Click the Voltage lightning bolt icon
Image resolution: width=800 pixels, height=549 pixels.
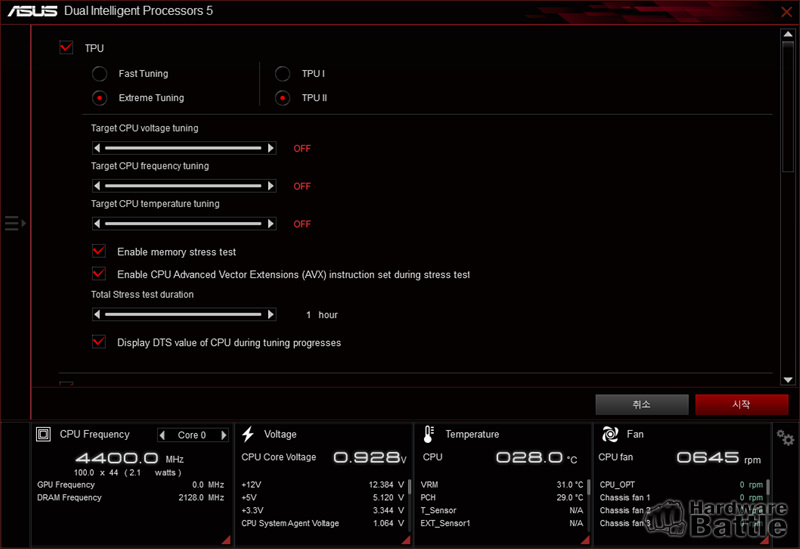[x=248, y=434]
